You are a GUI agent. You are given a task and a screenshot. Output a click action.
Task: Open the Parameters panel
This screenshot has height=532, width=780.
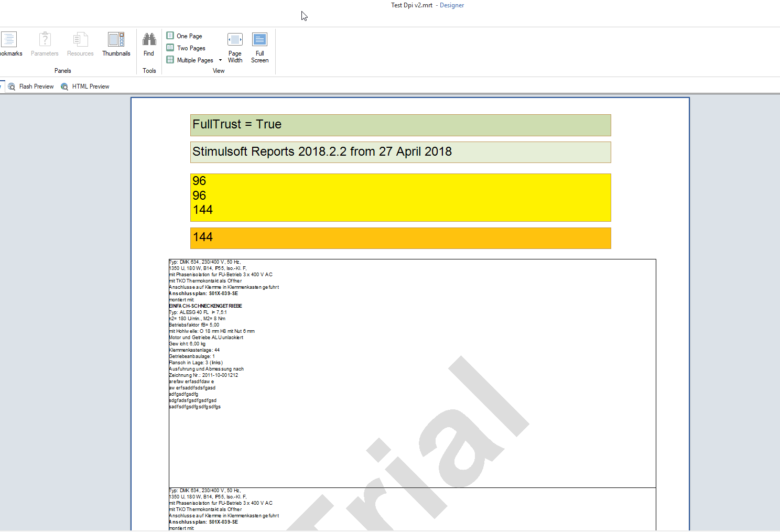pyautogui.click(x=45, y=44)
